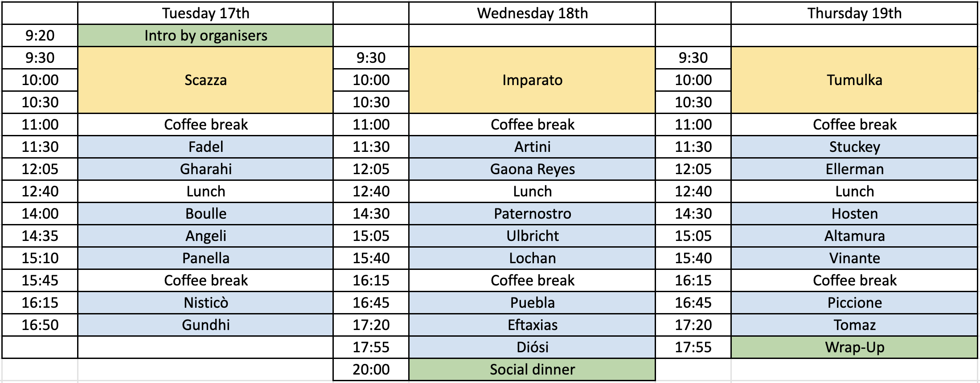
Task: Click the Fadel talk cell
Action: 205,147
